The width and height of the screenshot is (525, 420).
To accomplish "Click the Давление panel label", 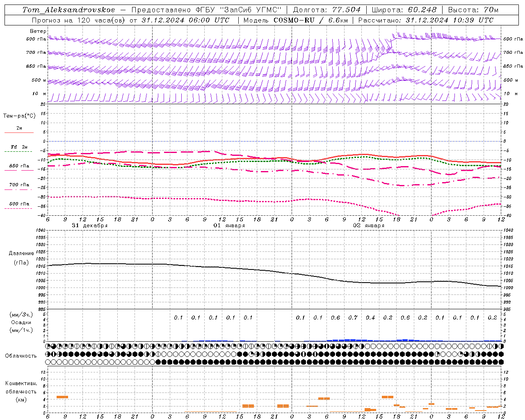I will [x=21, y=253].
